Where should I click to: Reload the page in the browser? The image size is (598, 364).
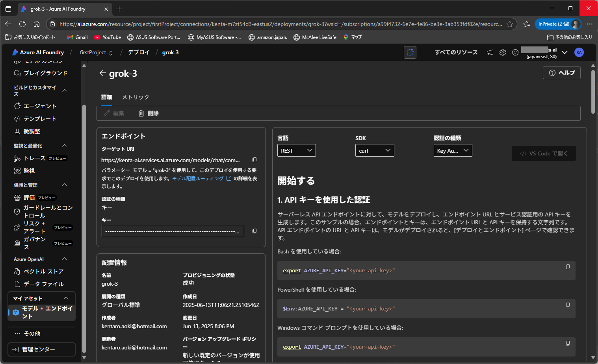22,24
